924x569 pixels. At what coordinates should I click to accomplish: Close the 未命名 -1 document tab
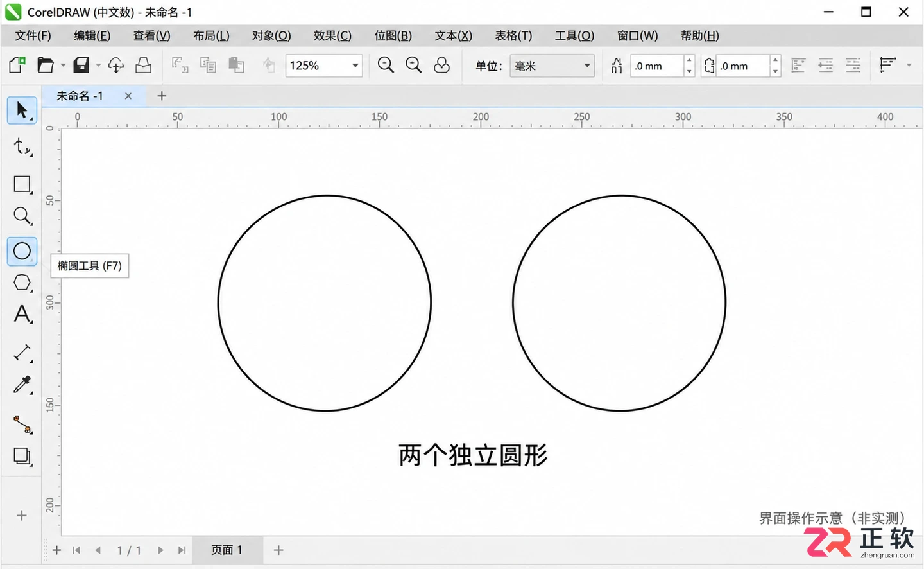pos(128,96)
